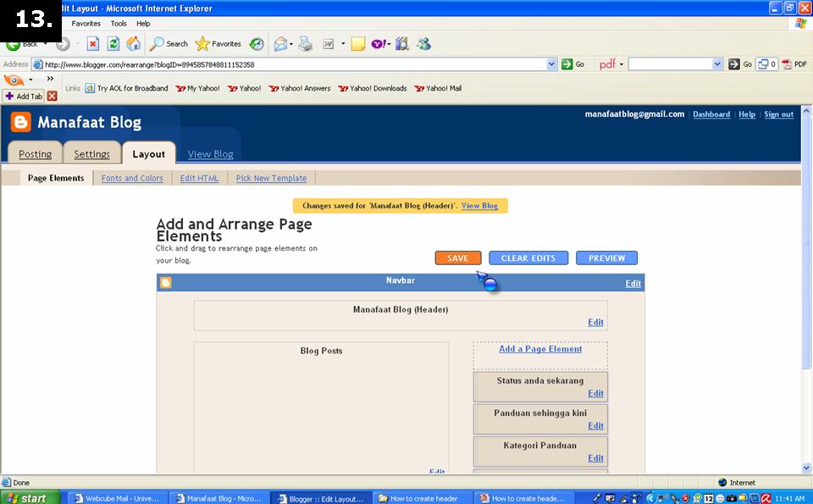Click the PREVIEW button
This screenshot has height=504, width=813.
pyautogui.click(x=606, y=258)
